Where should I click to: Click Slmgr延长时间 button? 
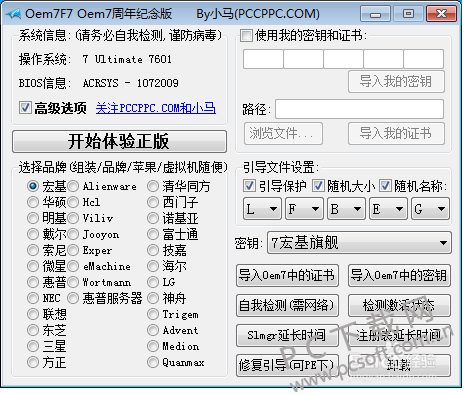click(287, 335)
